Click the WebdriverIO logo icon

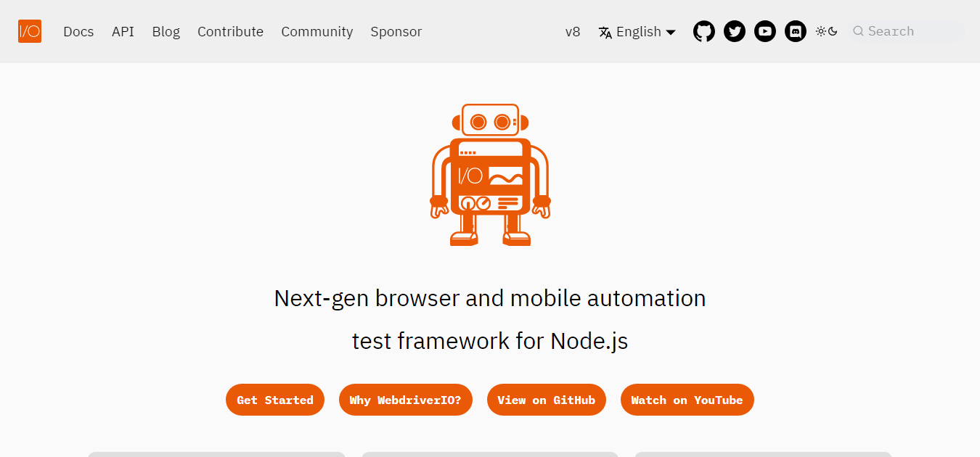30,31
